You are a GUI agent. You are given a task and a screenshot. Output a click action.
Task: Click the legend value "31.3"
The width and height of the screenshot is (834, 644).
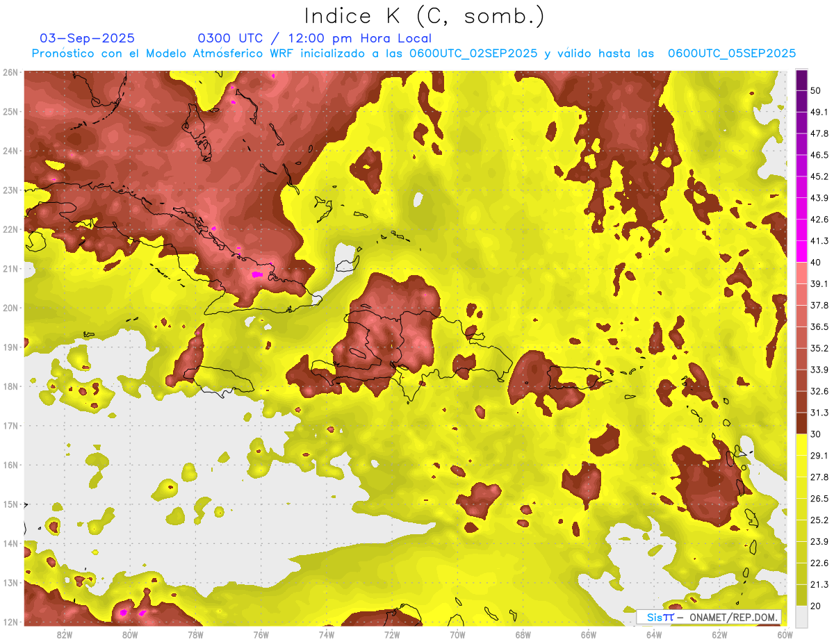click(819, 413)
